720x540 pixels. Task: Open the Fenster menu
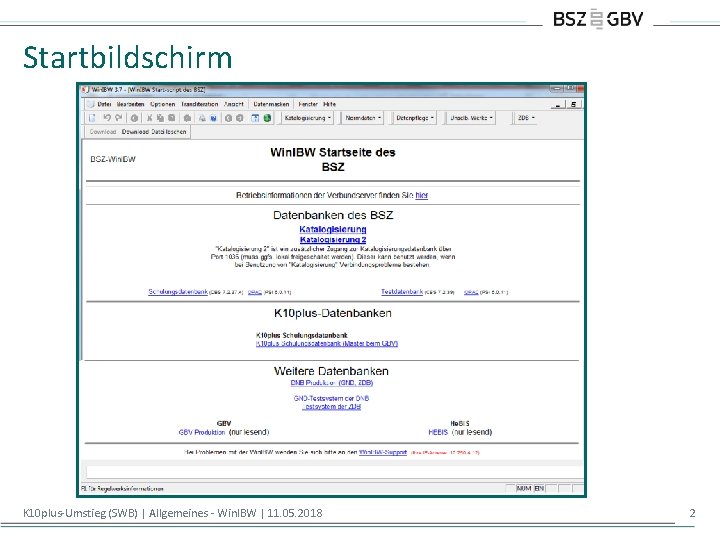pyautogui.click(x=308, y=104)
